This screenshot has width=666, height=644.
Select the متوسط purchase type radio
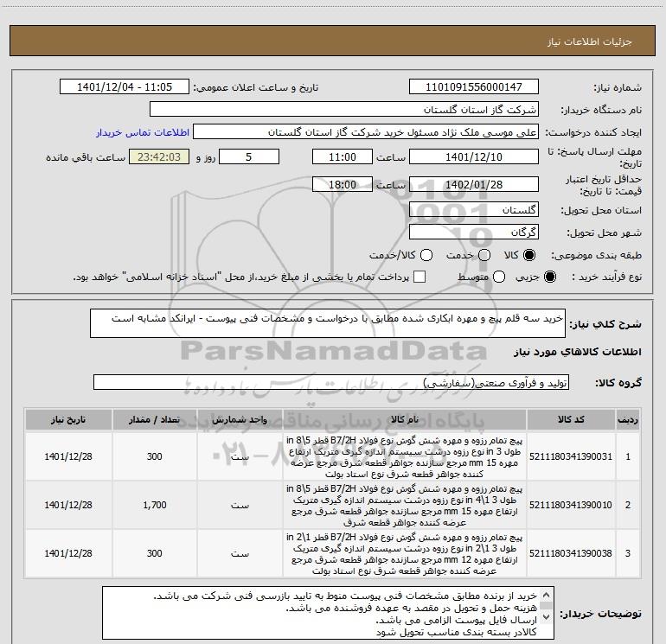[499, 277]
